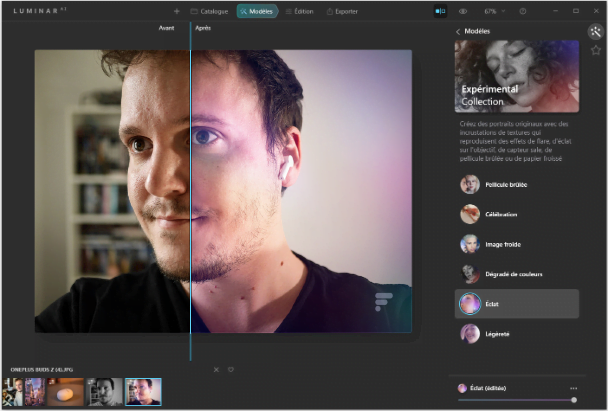The width and height of the screenshot is (608, 411).
Task: Click the Légèreté thumbnail icon
Action: (470, 334)
